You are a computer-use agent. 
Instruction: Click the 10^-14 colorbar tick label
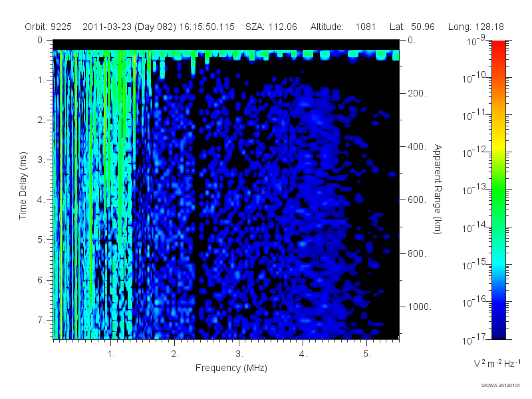pyautogui.click(x=475, y=227)
